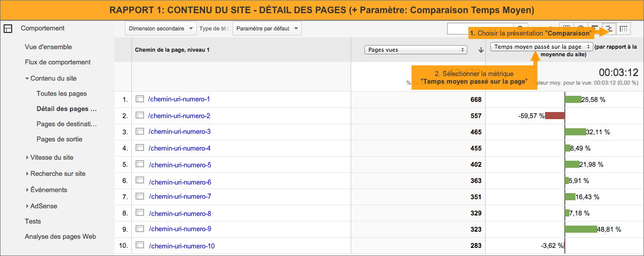The image size is (644, 256).
Task: Click the page views value 283
Action: (x=476, y=246)
